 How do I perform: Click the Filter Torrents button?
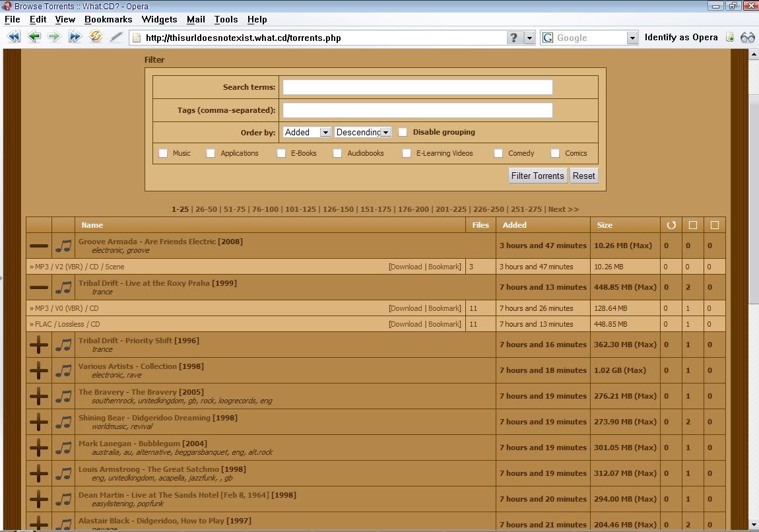tap(537, 176)
